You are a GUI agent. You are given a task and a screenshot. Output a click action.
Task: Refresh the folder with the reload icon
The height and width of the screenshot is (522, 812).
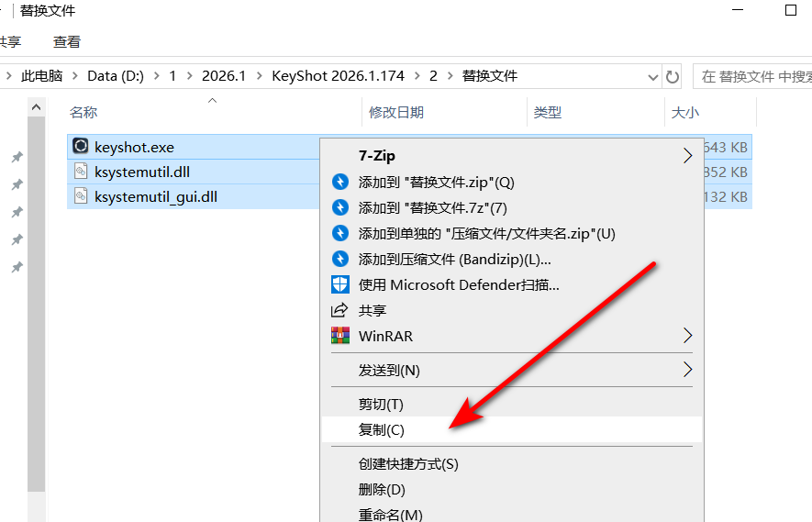(673, 77)
